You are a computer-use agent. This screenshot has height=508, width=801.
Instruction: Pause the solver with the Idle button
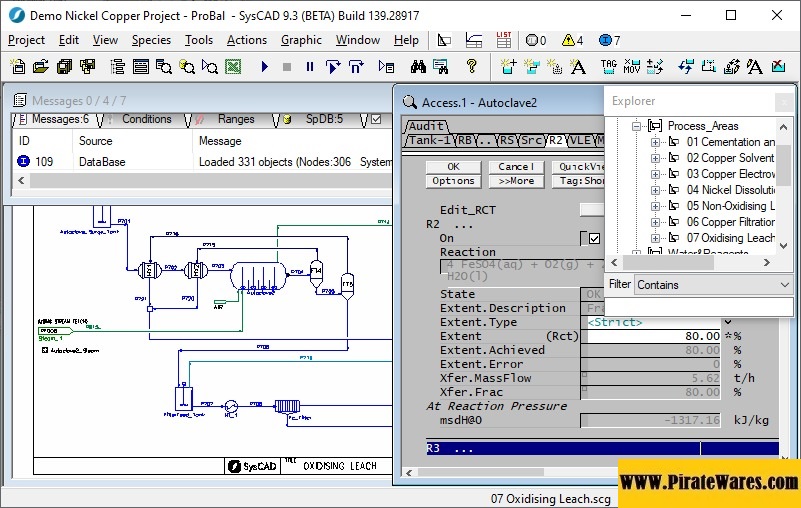pyautogui.click(x=310, y=66)
